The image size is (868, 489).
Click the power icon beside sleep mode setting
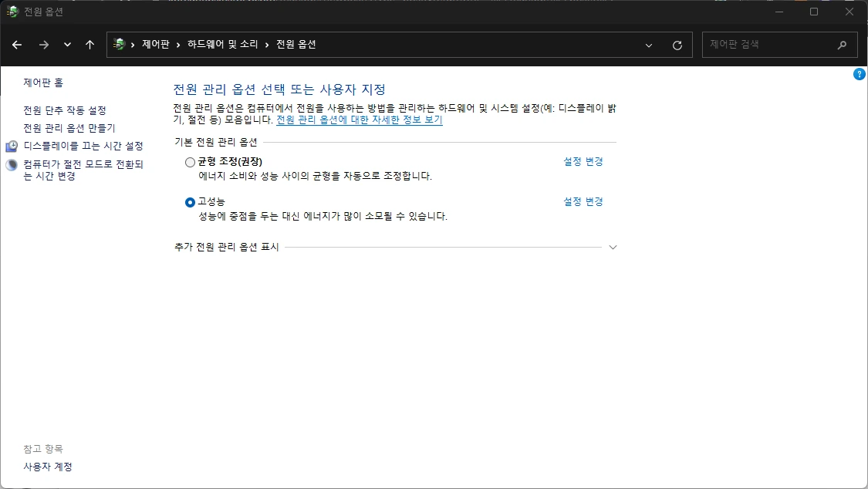[x=11, y=164]
